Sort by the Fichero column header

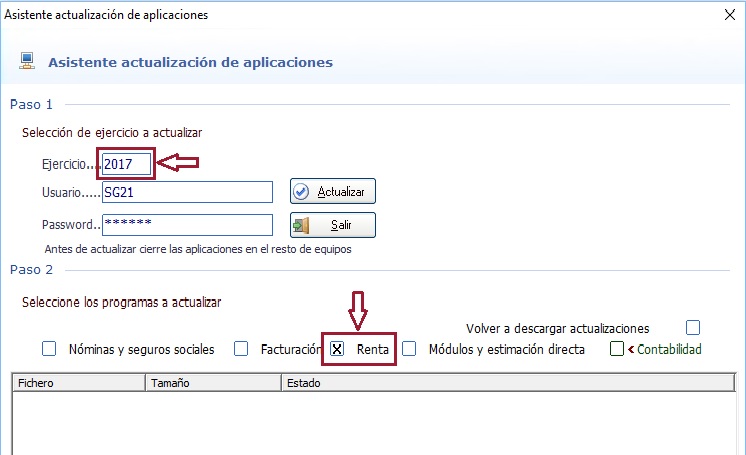click(78, 382)
